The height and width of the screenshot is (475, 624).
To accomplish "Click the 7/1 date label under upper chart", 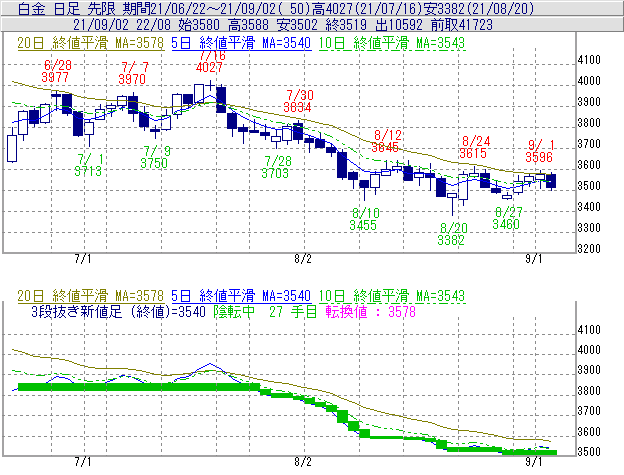I will click(x=83, y=259).
